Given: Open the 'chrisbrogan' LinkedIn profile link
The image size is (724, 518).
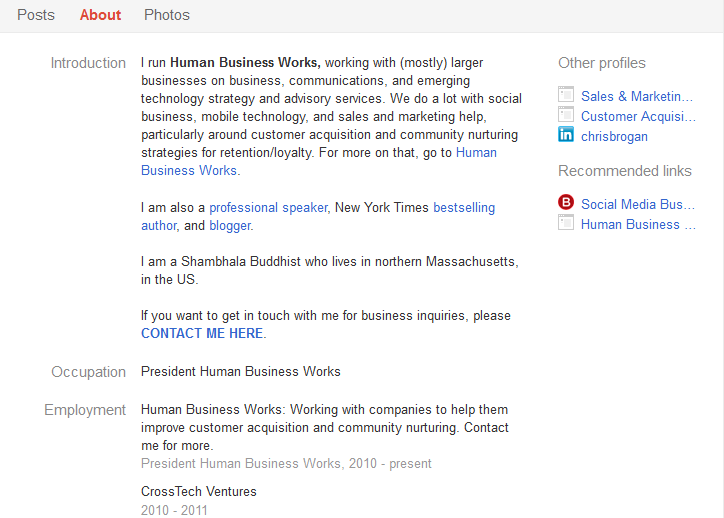Looking at the screenshot, I should pyautogui.click(x=614, y=136).
